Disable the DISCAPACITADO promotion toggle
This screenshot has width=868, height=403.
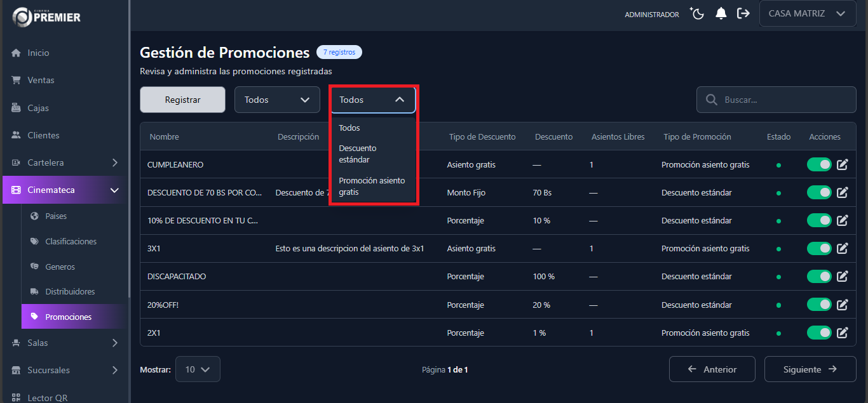point(818,276)
